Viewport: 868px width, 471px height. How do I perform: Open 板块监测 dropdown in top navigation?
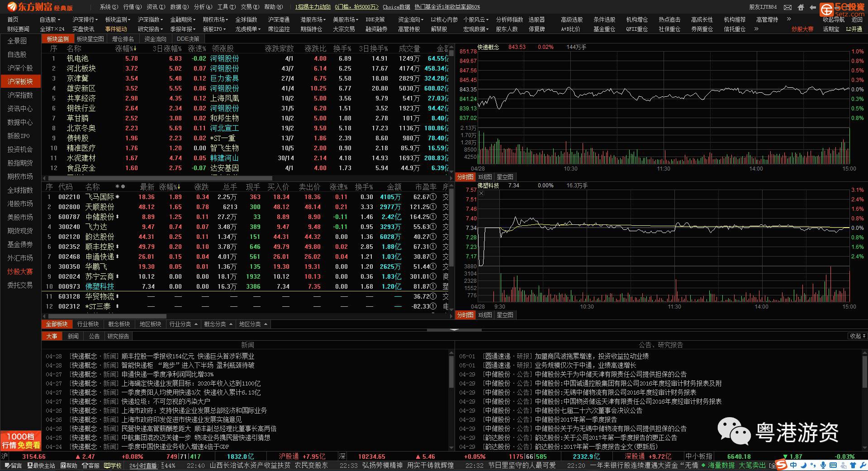(x=118, y=19)
